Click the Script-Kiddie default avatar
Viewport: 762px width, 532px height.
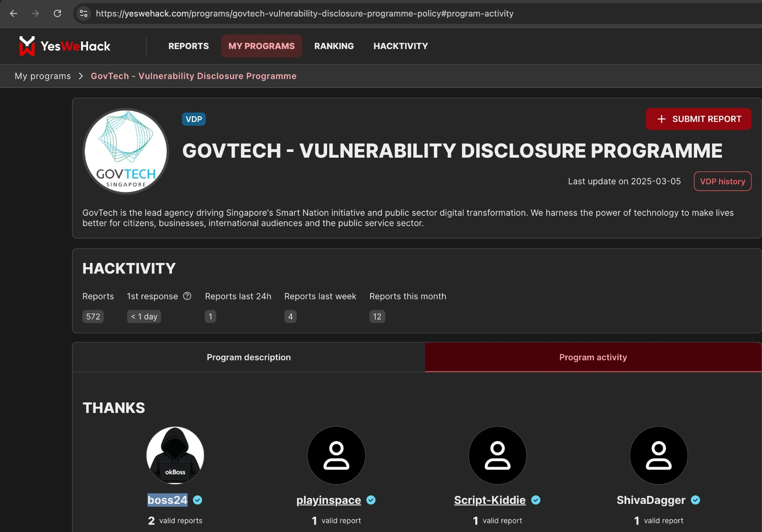tap(498, 455)
